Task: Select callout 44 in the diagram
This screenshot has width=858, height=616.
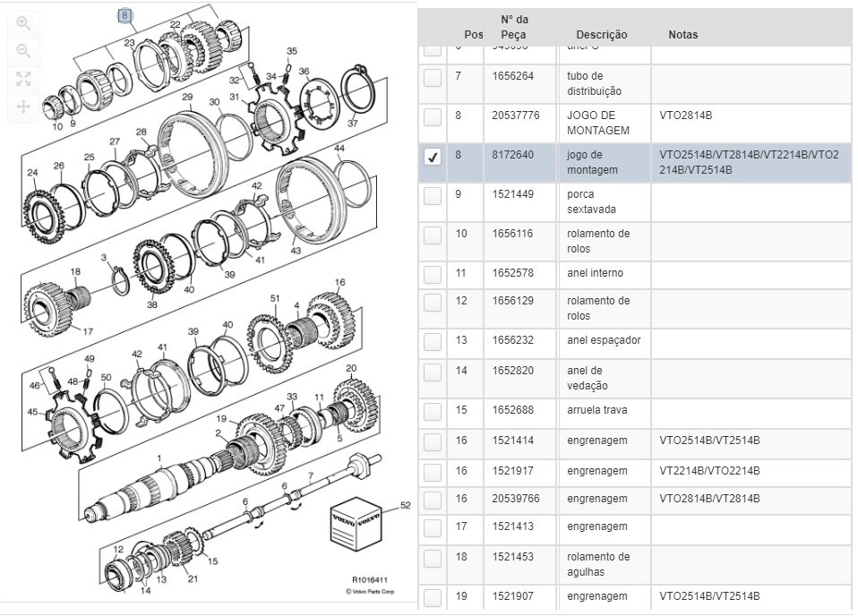Action: 339,149
